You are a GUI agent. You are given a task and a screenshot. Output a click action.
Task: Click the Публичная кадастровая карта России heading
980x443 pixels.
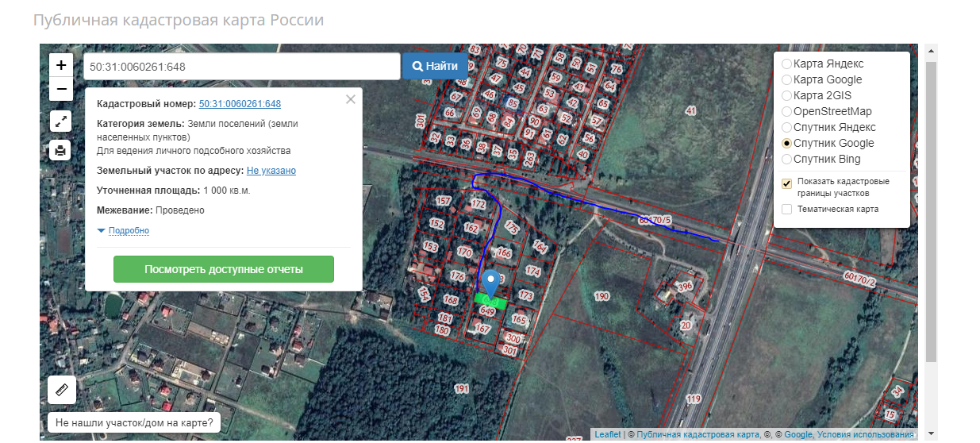[179, 19]
